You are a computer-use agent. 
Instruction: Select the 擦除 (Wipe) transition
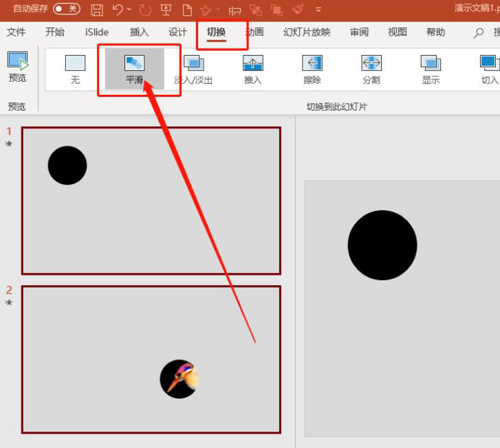[312, 69]
